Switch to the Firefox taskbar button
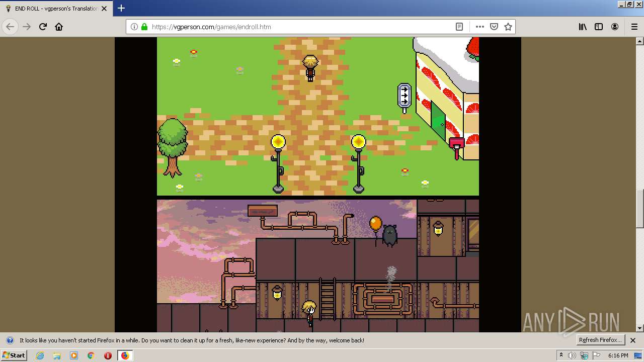 pos(125,355)
